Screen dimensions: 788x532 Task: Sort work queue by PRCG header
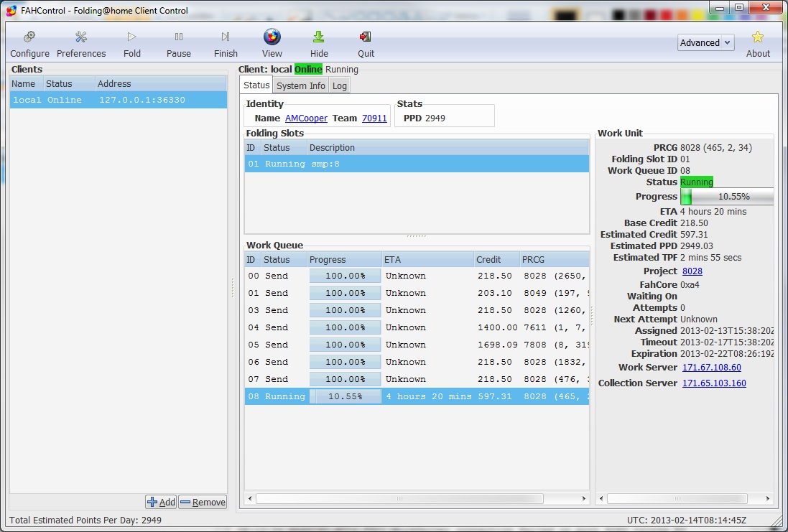click(x=555, y=260)
